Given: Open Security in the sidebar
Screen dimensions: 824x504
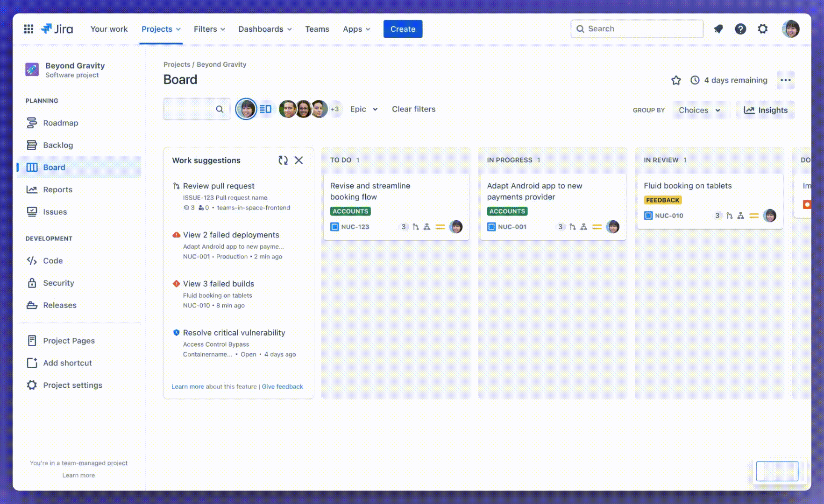Looking at the screenshot, I should [78, 283].
